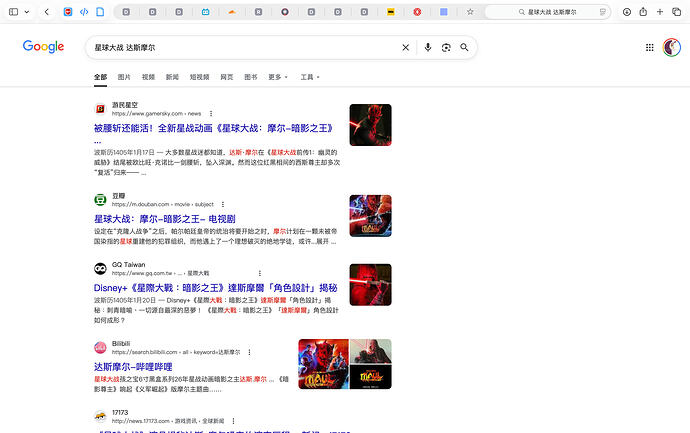The height and width of the screenshot is (433, 690).
Task: Open options menu for 游民星空 result
Action: [x=211, y=114]
